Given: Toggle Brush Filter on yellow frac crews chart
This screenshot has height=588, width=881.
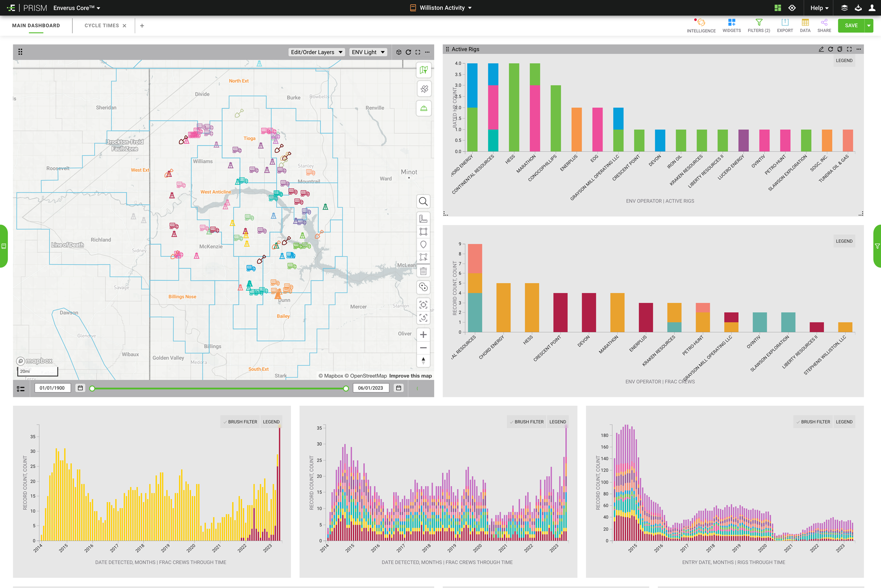Looking at the screenshot, I should (240, 422).
